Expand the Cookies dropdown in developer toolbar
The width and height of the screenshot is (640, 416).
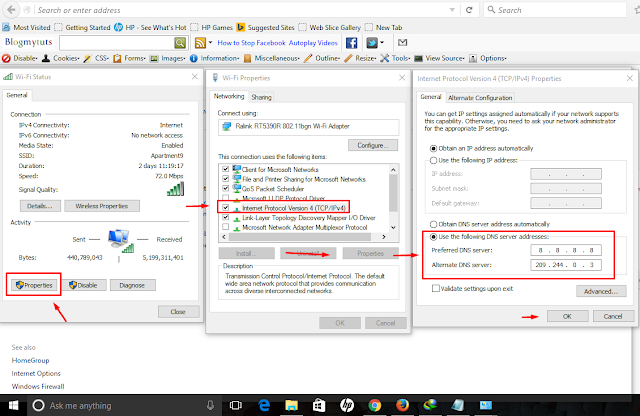[64, 58]
